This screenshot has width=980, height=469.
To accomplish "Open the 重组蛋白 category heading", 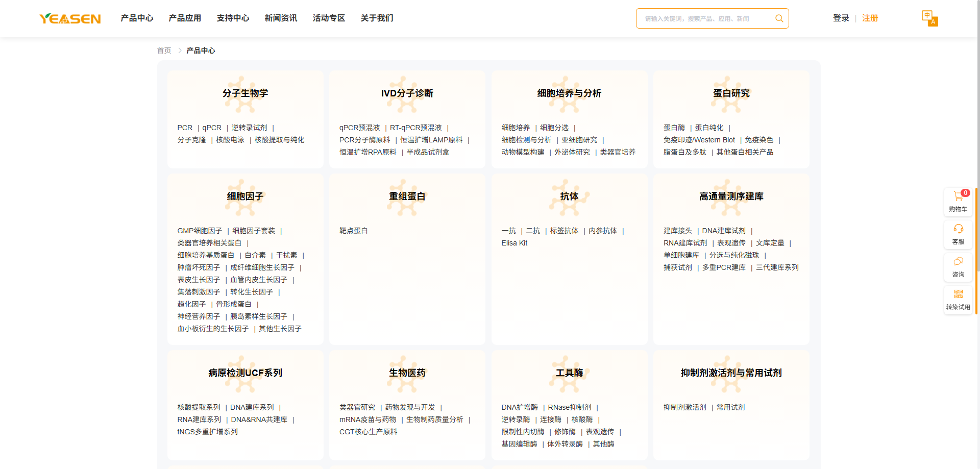I will click(407, 196).
